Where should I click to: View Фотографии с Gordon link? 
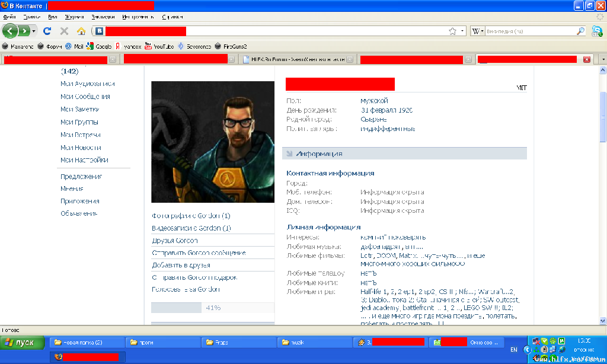191,216
